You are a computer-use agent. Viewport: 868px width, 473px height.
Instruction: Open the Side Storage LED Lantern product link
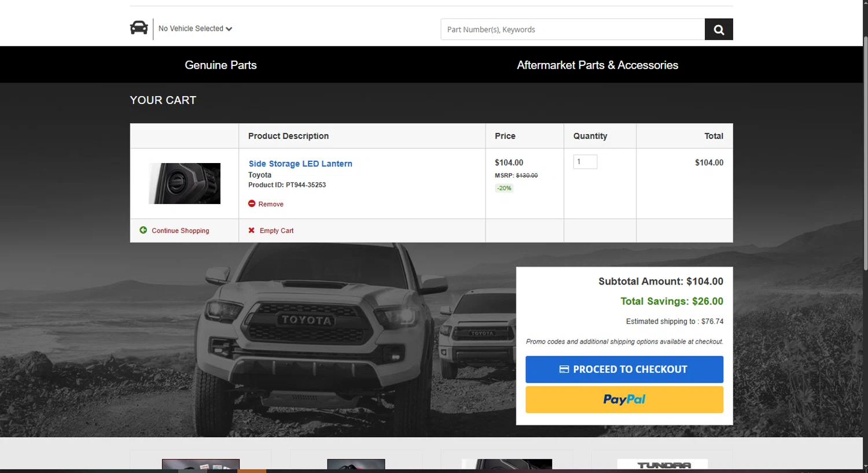tap(300, 164)
